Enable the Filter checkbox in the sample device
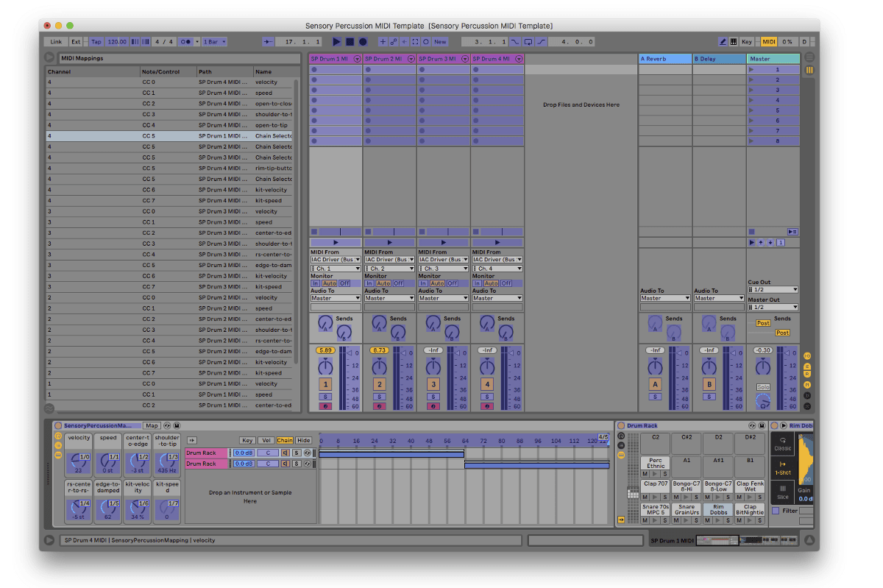Viewport: 883px width, 588px height. (x=776, y=510)
